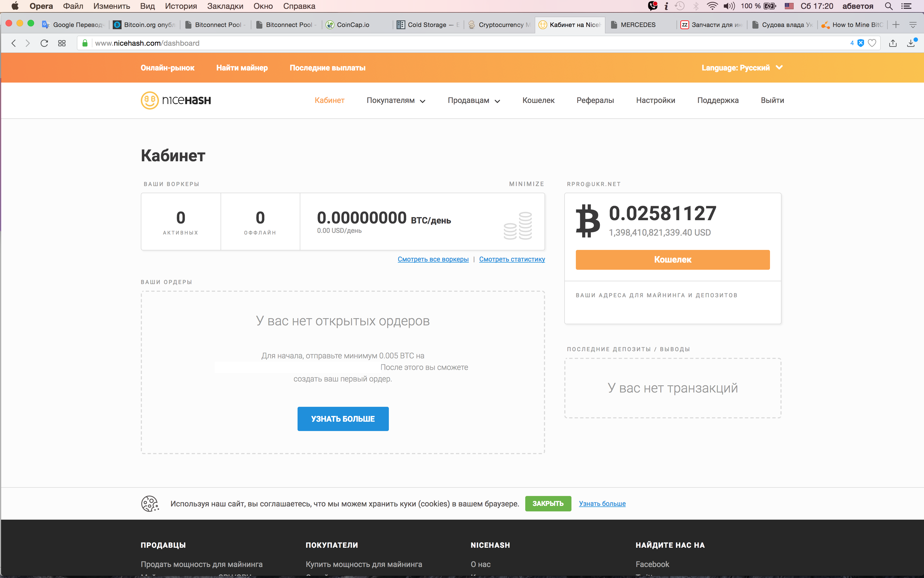
Task: Open the Закладки menu
Action: pos(225,6)
